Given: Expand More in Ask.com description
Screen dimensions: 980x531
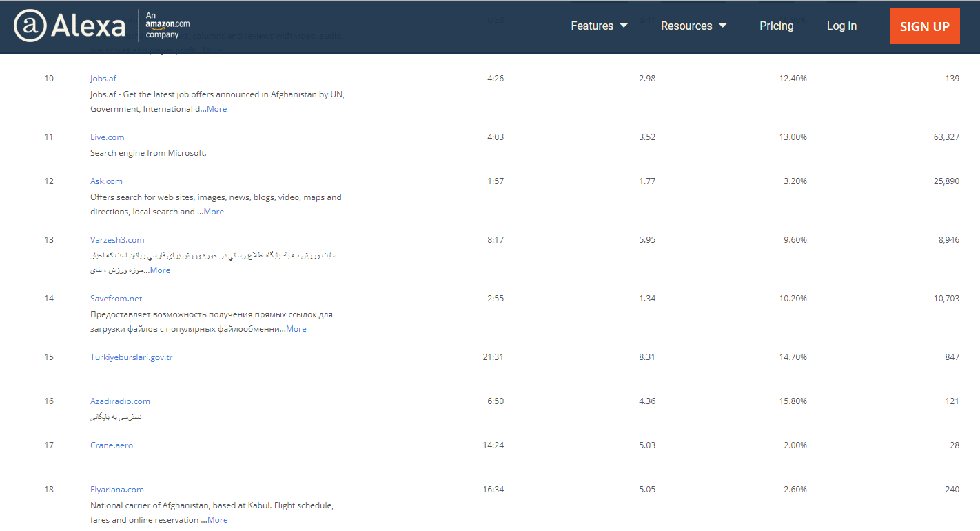Looking at the screenshot, I should point(214,212).
